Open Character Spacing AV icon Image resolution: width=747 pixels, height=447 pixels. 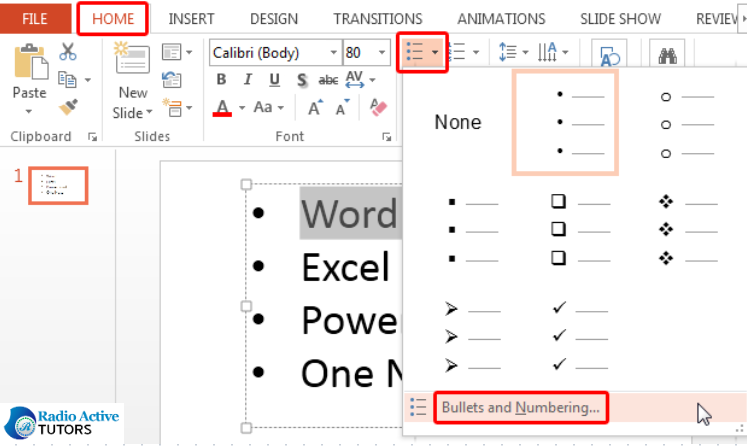click(x=354, y=79)
